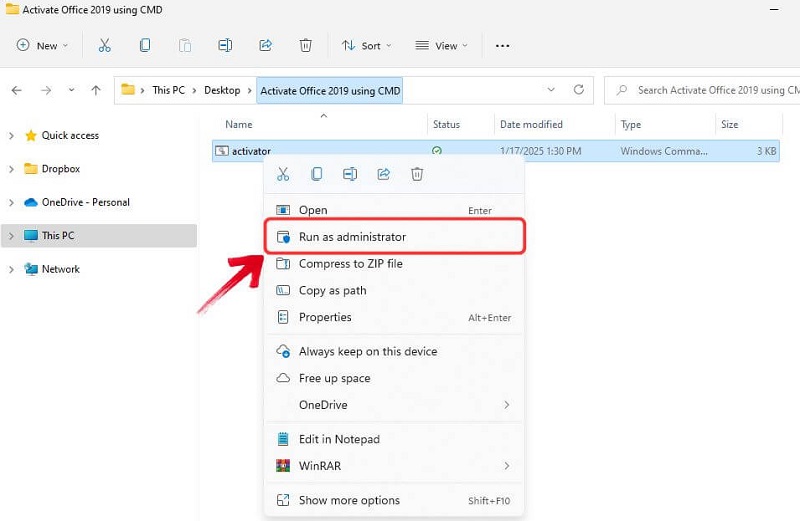
Task: Expand the Dropbox tree node
Action: pos(11,169)
